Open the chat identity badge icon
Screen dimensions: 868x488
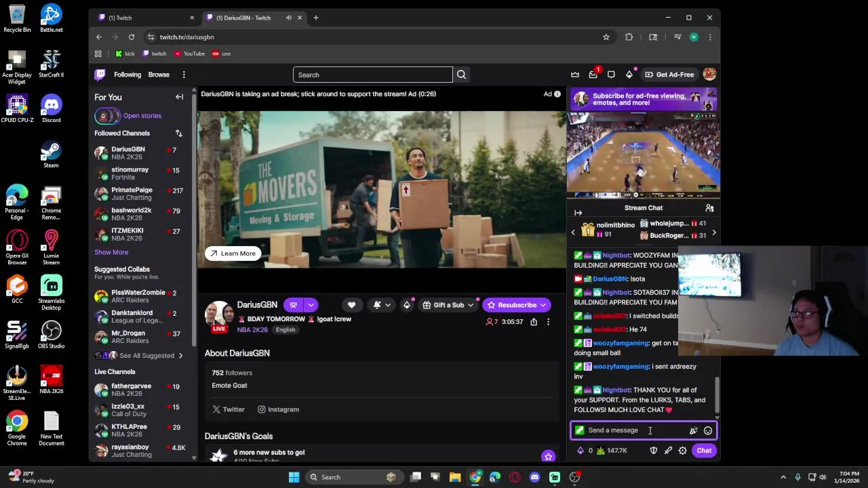pyautogui.click(x=579, y=430)
